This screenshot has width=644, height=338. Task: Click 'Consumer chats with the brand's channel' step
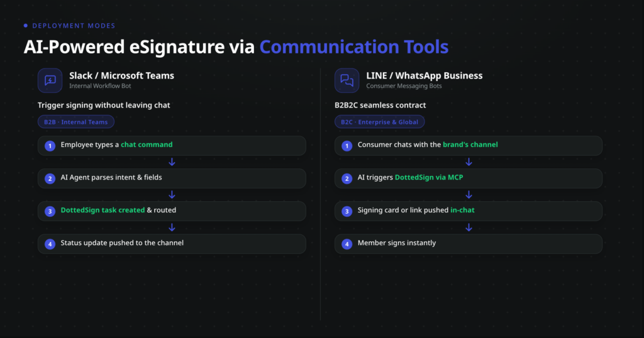[469, 146]
